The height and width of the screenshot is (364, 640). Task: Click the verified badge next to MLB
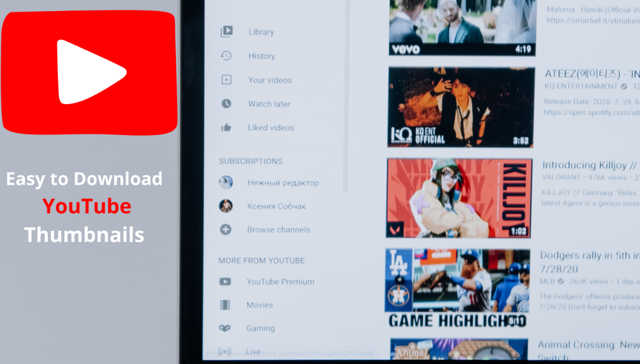[x=560, y=281]
